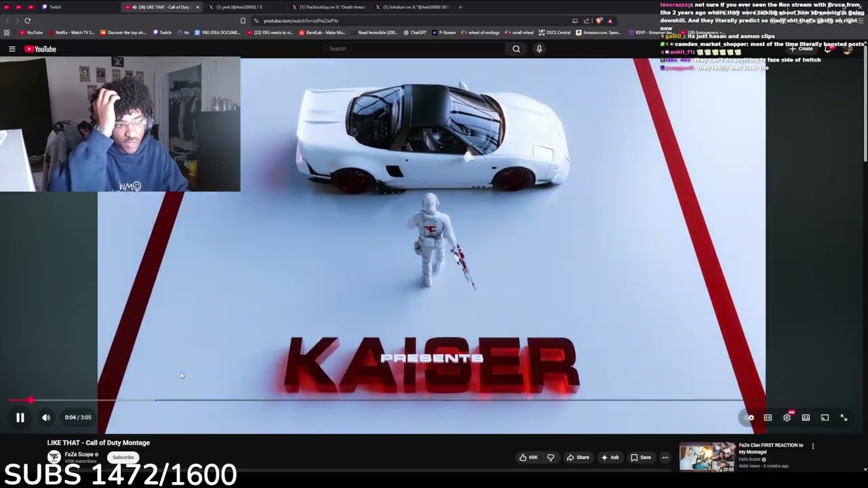Select the first pinned YouTube tab
Image resolution: width=868 pixels, height=488 pixels.
point(6,7)
